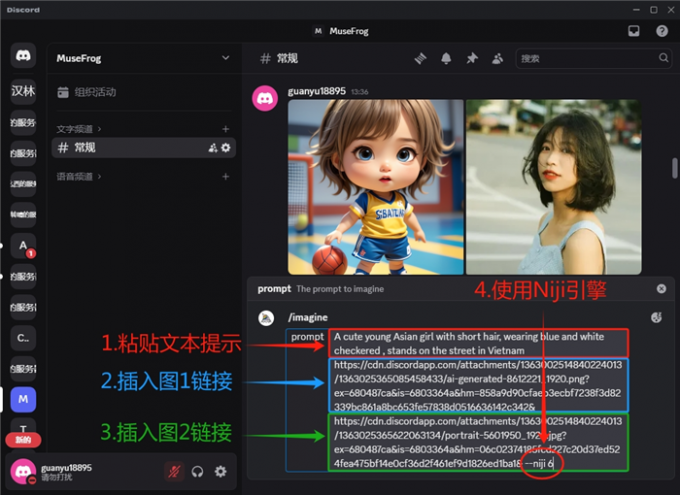Click the guanyu18895 username in message
The width and height of the screenshot is (680, 495).
[x=317, y=91]
